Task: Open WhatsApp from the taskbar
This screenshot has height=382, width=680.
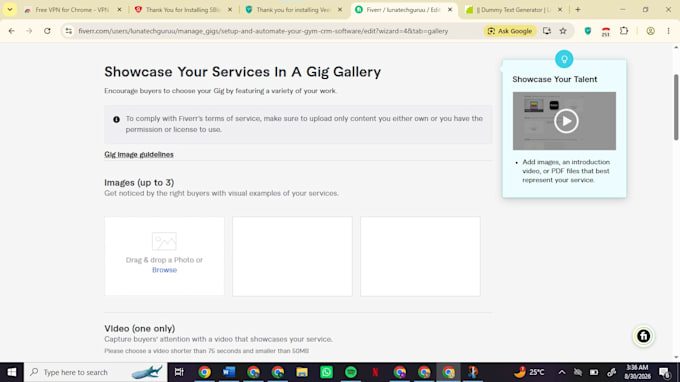Action: tap(326, 372)
